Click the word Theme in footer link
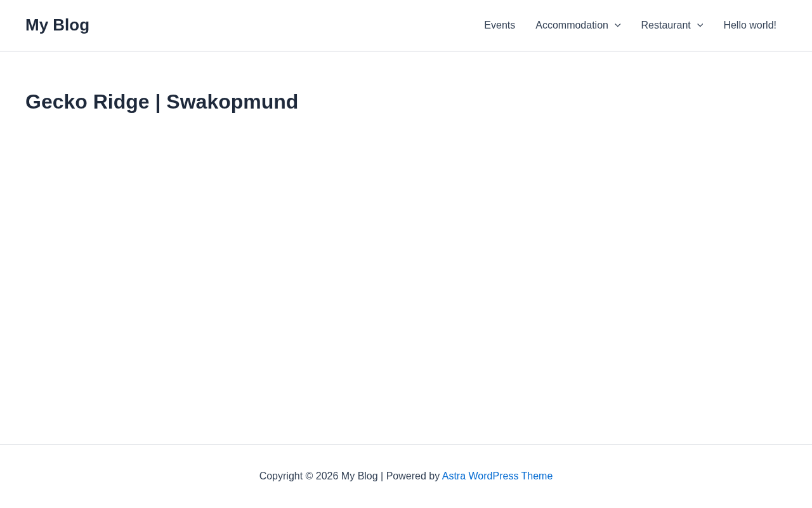 [537, 476]
